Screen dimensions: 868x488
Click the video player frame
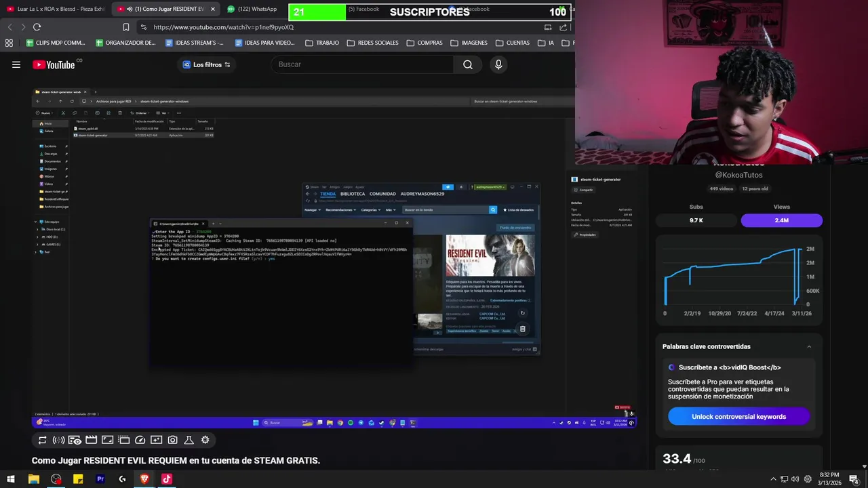coord(334,258)
